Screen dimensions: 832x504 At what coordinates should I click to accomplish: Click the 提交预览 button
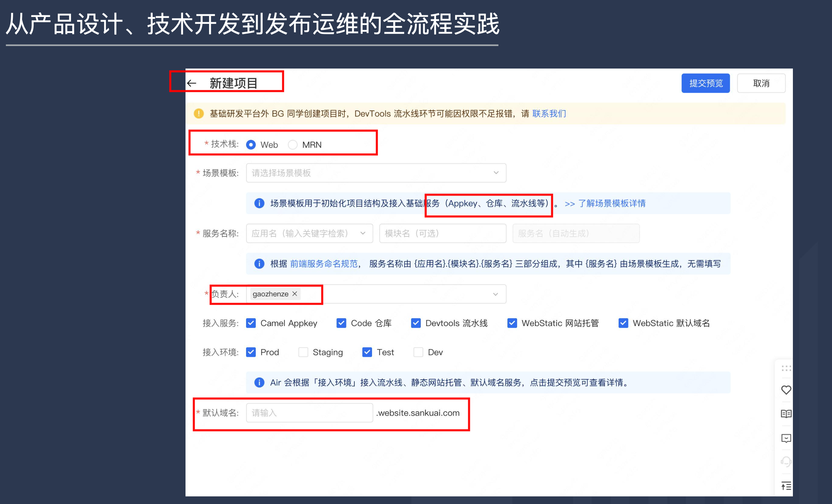pos(706,83)
